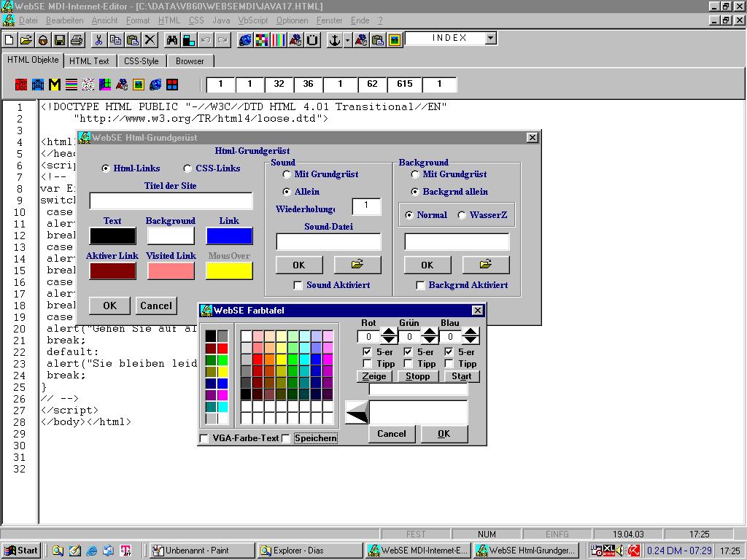Click the blue Link color swatch
This screenshot has height=560, width=747.
(x=229, y=236)
